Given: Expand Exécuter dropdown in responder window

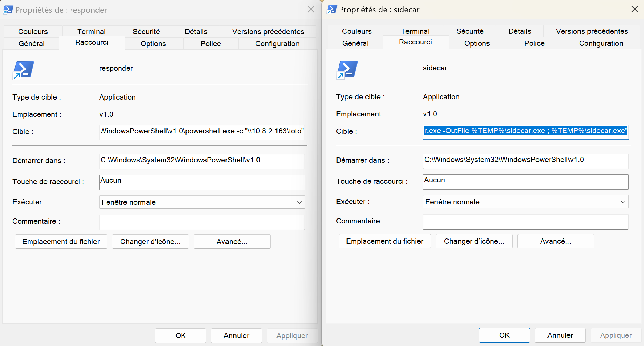Looking at the screenshot, I should tap(202, 202).
